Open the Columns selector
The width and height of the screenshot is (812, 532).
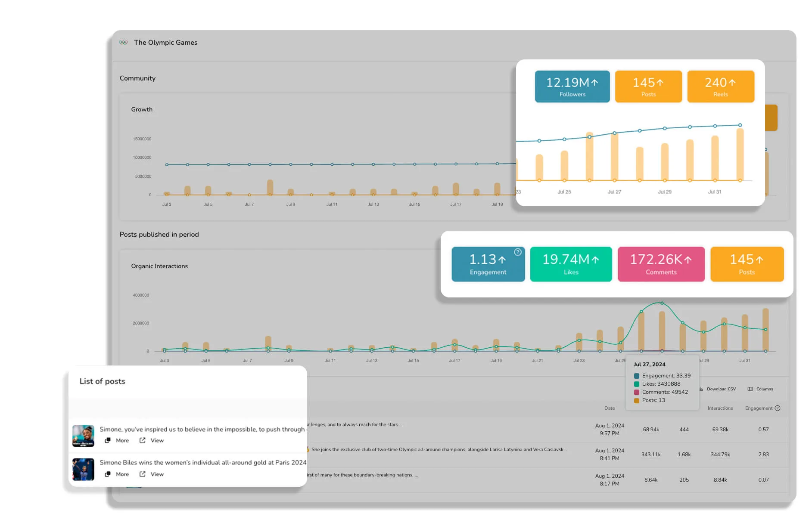(x=760, y=389)
